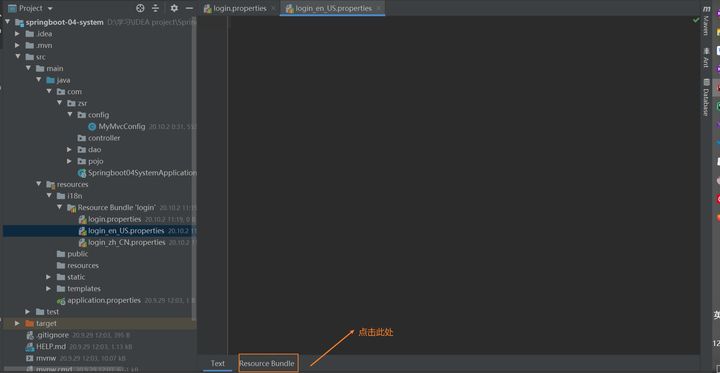Image resolution: width=720 pixels, height=373 pixels.
Task: Select login_zh_CN.properties file name
Action: [x=127, y=242]
